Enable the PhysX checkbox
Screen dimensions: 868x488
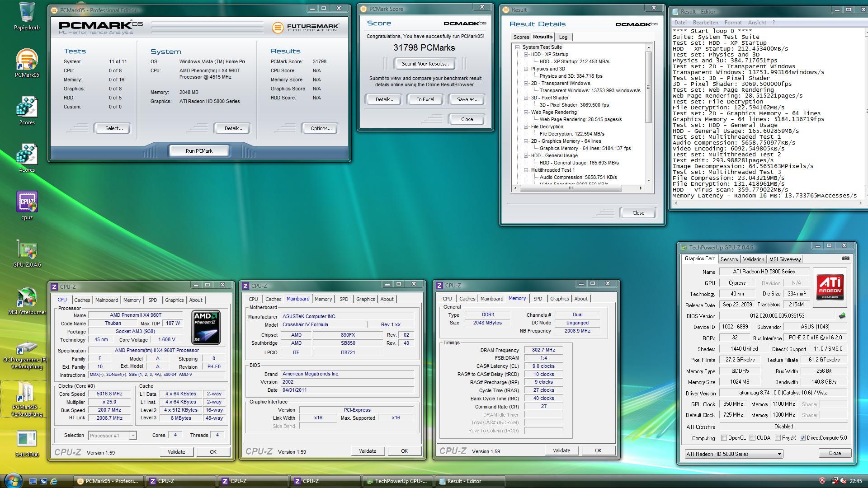[x=778, y=438]
